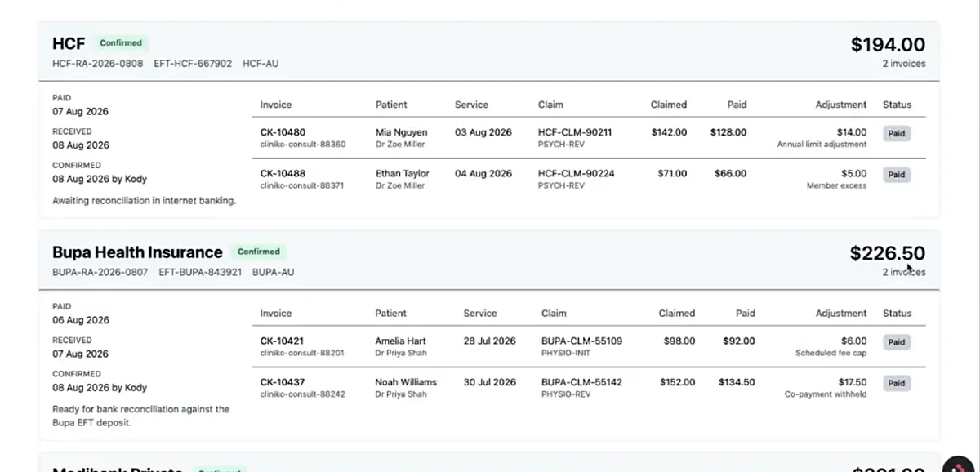Viewport: 980px width, 472px height.
Task: Select remittance reference BUPA-RA-2026-0807
Action: pyautogui.click(x=100, y=272)
